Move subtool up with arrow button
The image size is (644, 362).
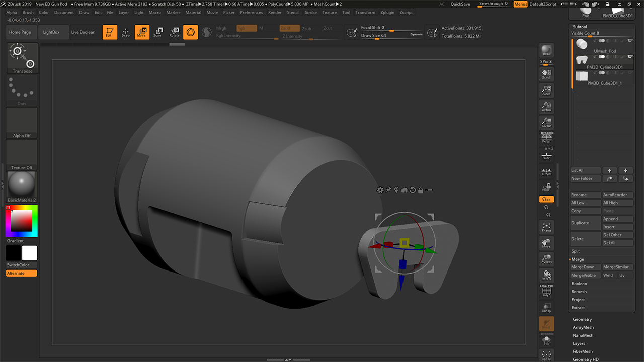click(x=609, y=170)
